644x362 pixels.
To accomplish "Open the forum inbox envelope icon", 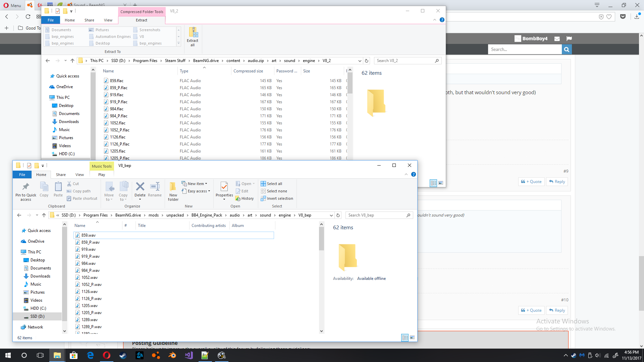I will point(557,39).
